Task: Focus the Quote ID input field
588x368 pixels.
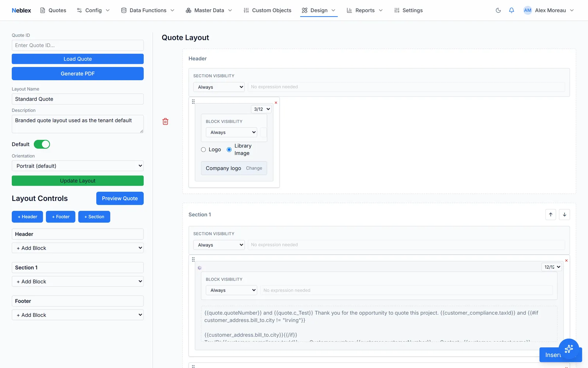Action: coord(78,45)
